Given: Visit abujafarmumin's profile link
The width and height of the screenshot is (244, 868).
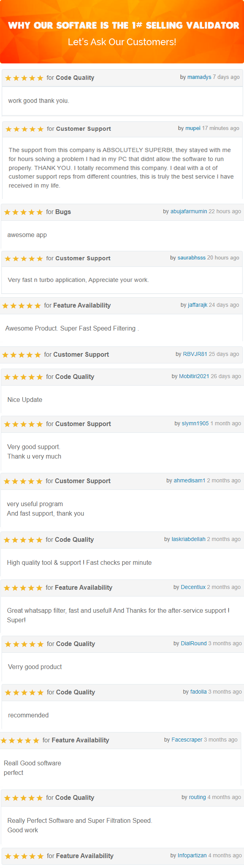Looking at the screenshot, I should pyautogui.click(x=189, y=211).
